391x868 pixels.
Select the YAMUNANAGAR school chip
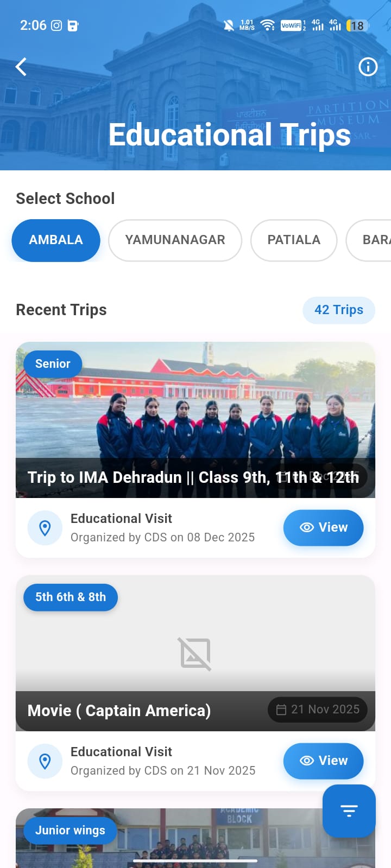pos(175,240)
